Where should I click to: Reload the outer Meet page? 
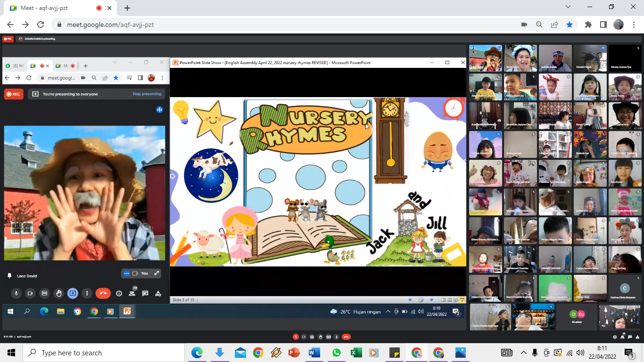pyautogui.click(x=41, y=25)
